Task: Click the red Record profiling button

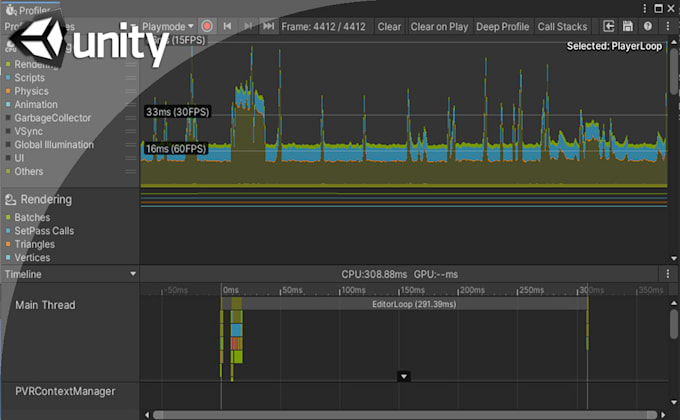Action: coord(207,27)
